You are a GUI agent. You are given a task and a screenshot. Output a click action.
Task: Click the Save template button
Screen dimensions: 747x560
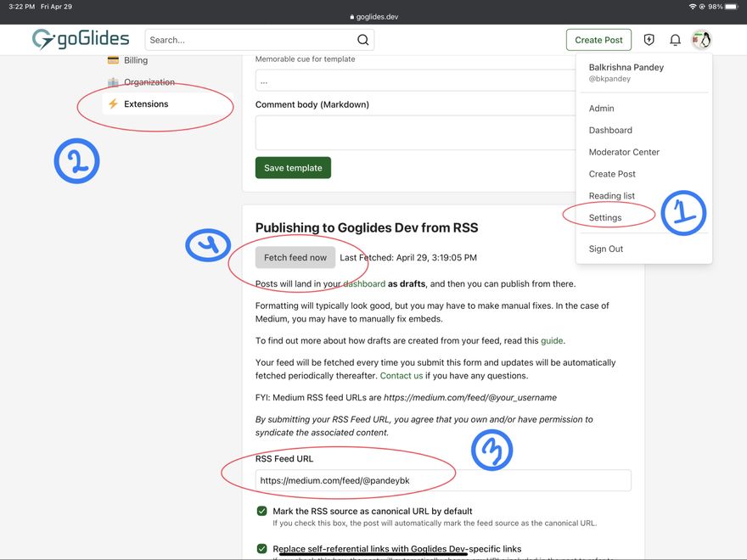click(293, 168)
